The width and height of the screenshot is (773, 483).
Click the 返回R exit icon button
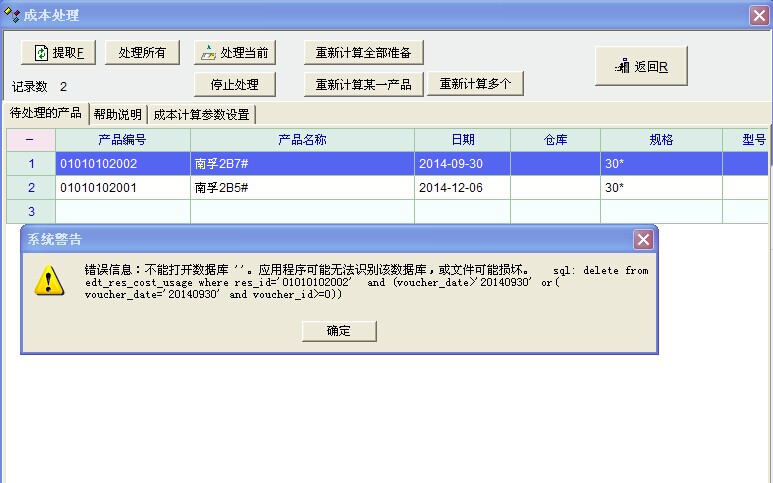point(624,67)
